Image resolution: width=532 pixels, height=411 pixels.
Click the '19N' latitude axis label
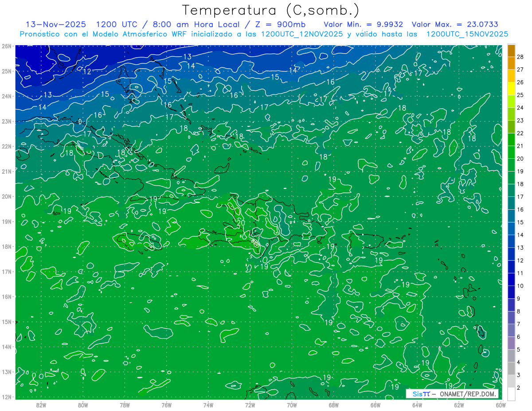tap(6, 221)
